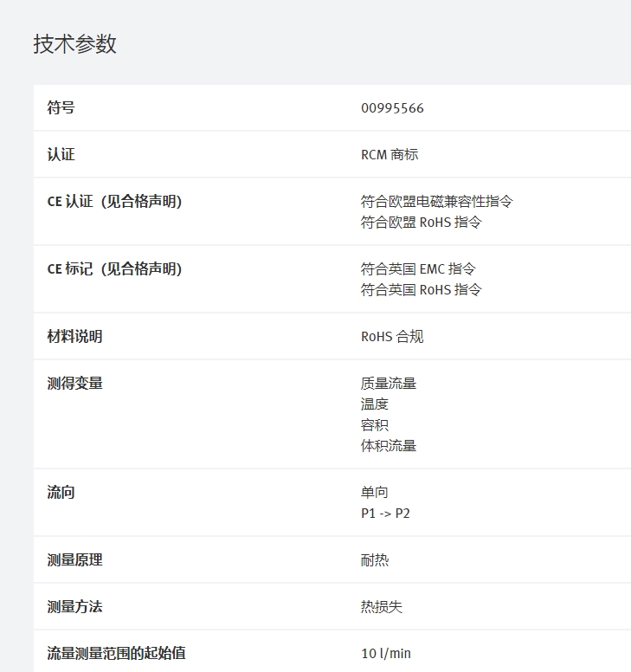Select the value 单向
The image size is (631, 672).
[375, 492]
